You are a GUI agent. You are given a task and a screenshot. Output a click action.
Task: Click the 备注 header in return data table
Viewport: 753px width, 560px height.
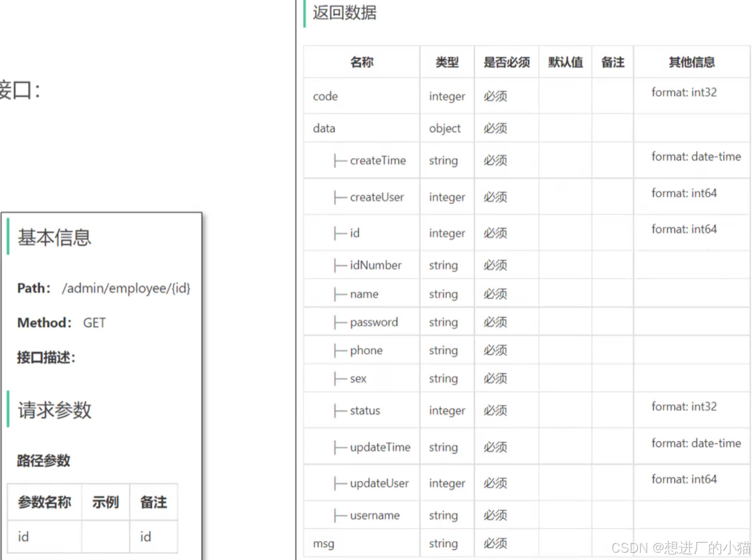(612, 62)
